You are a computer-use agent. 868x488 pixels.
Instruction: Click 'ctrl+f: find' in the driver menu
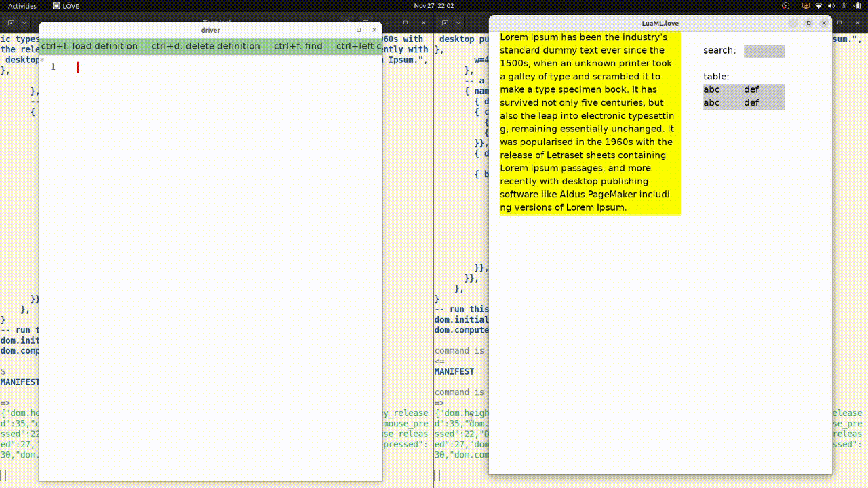[x=298, y=47]
